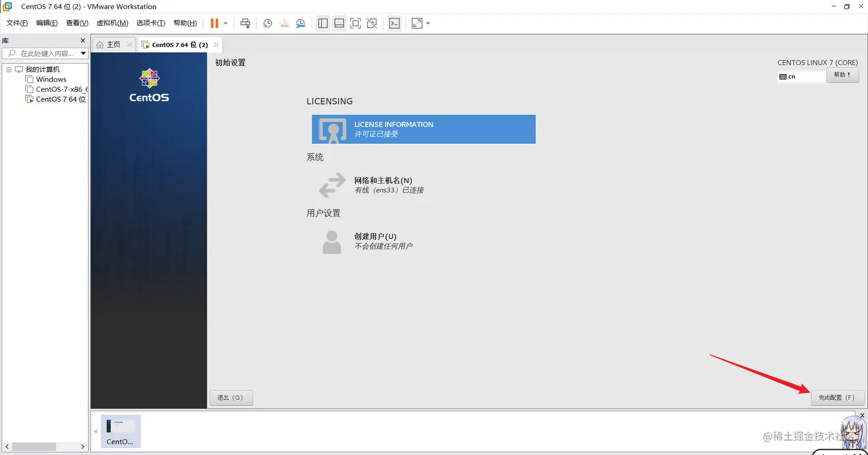The height and width of the screenshot is (455, 868).
Task: Click the library scrollbar right arrow
Action: (83, 446)
